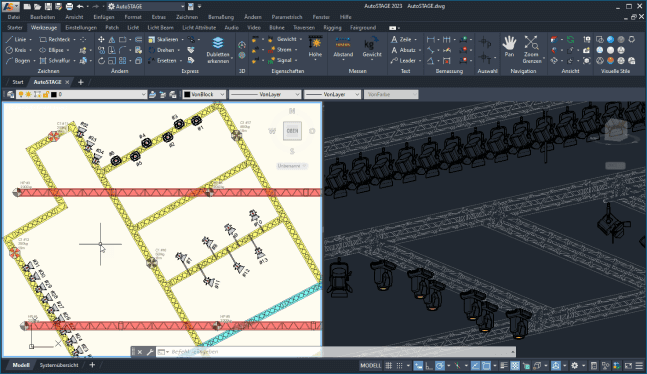The width and height of the screenshot is (647, 374).
Task: Toggle polar tracking in status bar
Action: pyautogui.click(x=440, y=366)
